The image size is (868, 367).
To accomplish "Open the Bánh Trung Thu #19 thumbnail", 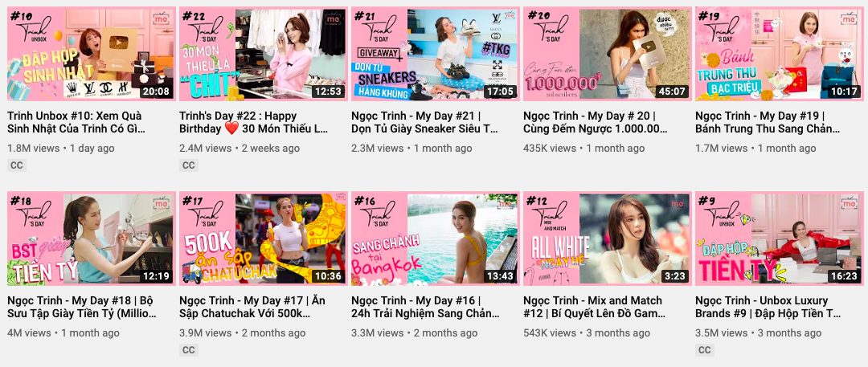I will pyautogui.click(x=780, y=54).
